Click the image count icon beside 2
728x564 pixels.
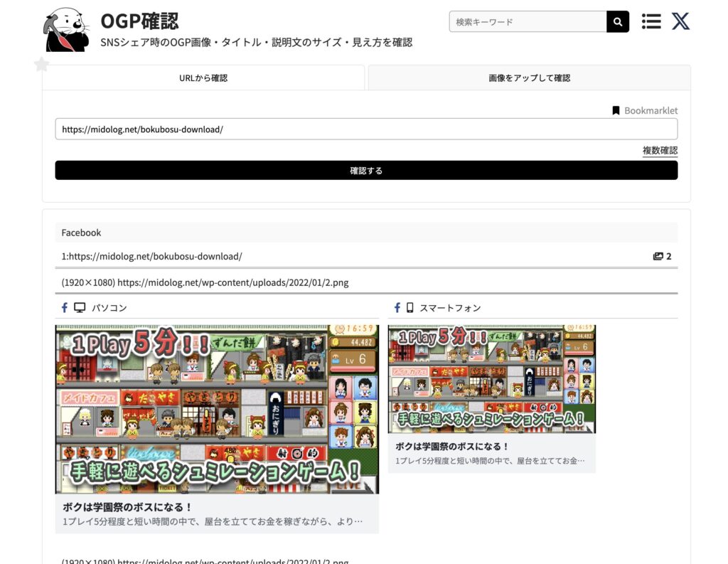click(658, 257)
